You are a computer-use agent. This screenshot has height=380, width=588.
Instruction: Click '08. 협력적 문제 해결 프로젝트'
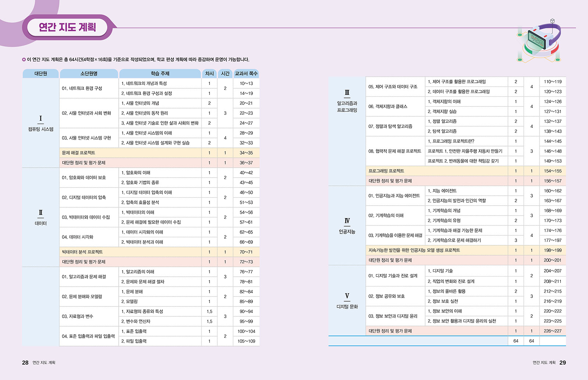coord(395,151)
